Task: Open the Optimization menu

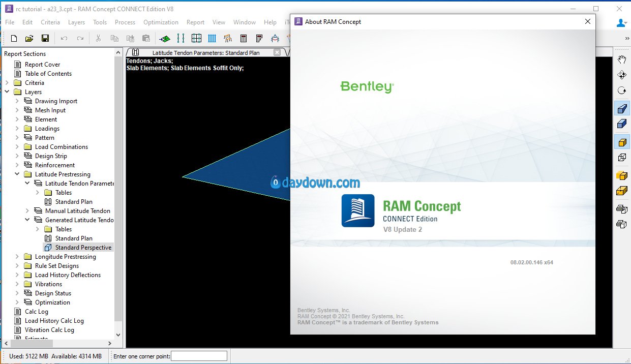Action: tap(161, 22)
